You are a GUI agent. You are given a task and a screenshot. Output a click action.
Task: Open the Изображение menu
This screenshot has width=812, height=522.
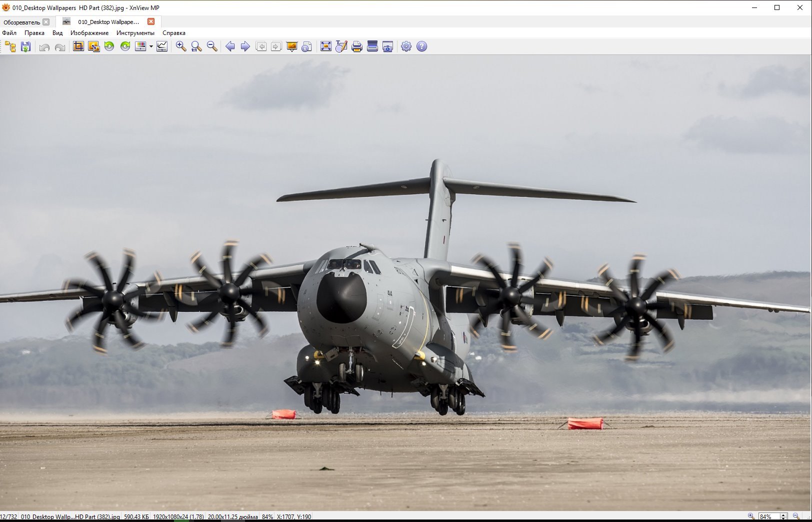click(x=89, y=33)
